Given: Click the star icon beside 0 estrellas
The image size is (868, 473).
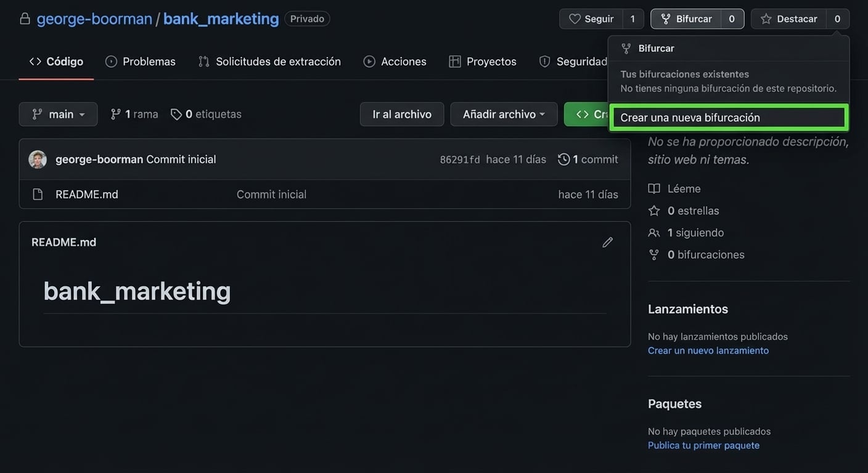Looking at the screenshot, I should coord(654,211).
